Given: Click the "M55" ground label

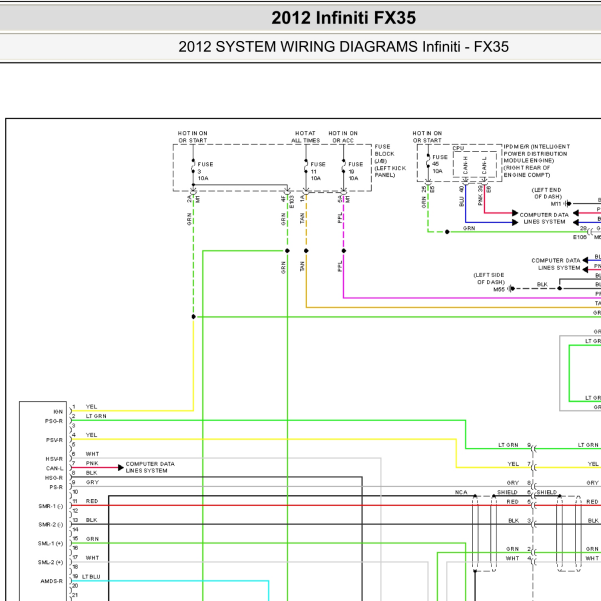Looking at the screenshot, I should [x=499, y=289].
